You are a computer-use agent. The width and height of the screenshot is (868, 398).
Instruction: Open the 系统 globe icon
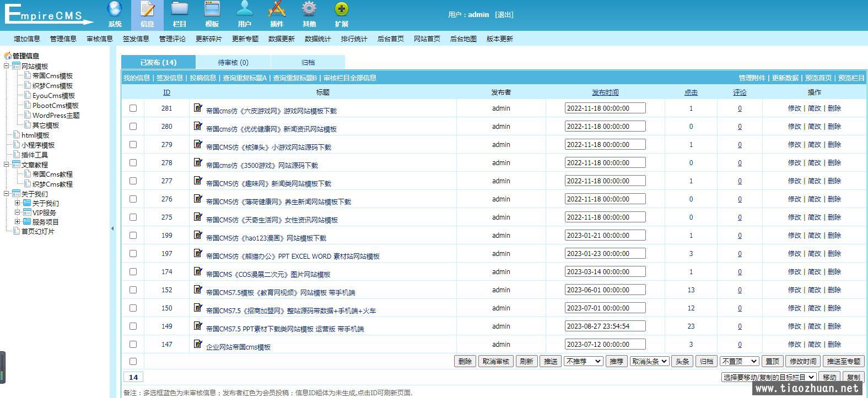click(x=115, y=9)
